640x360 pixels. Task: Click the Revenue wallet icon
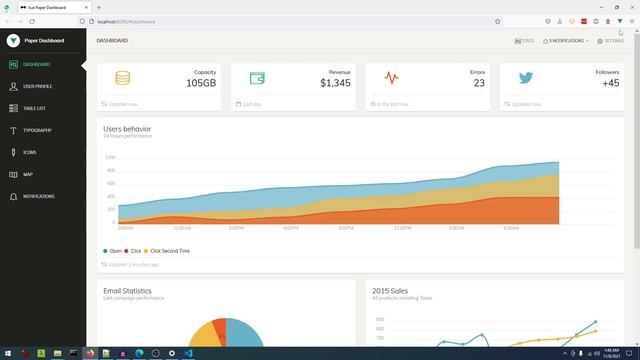coord(257,78)
